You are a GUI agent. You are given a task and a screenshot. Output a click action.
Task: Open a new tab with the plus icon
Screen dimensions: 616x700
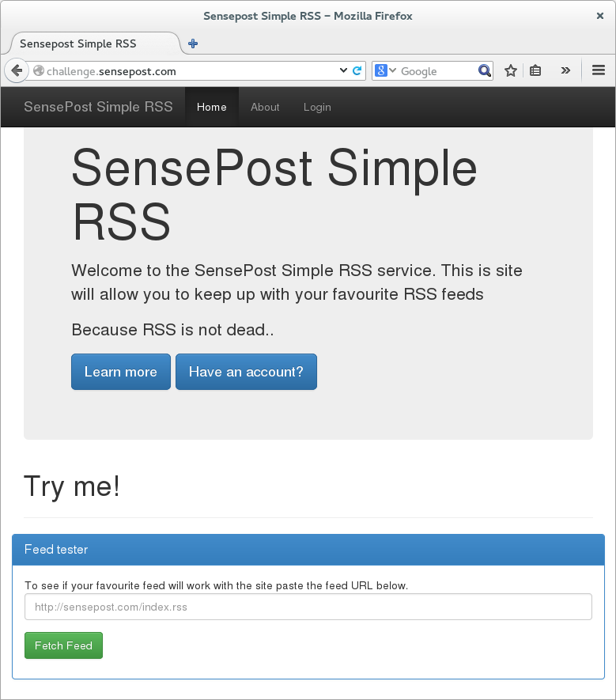[x=193, y=44]
